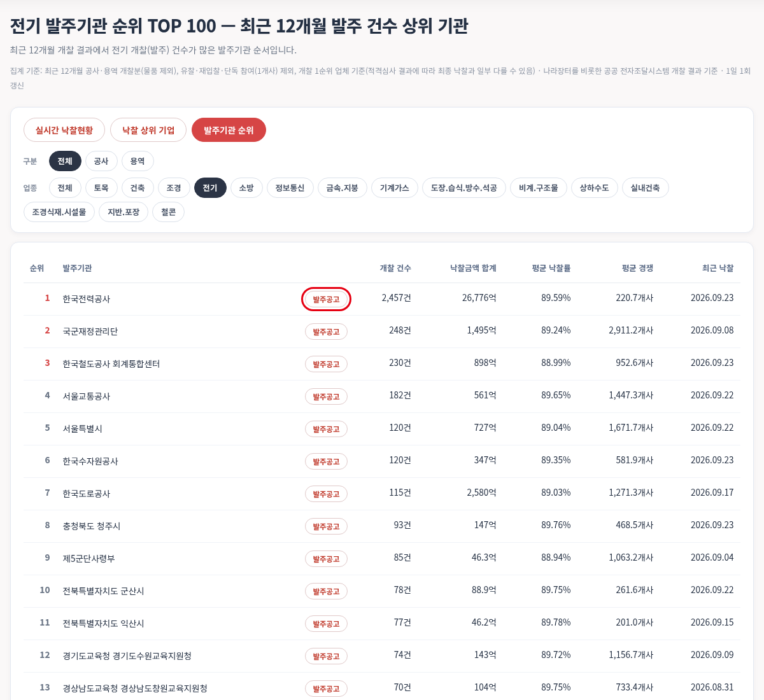
Task: Pick the 상하수도 industry chip
Action: tap(595, 188)
